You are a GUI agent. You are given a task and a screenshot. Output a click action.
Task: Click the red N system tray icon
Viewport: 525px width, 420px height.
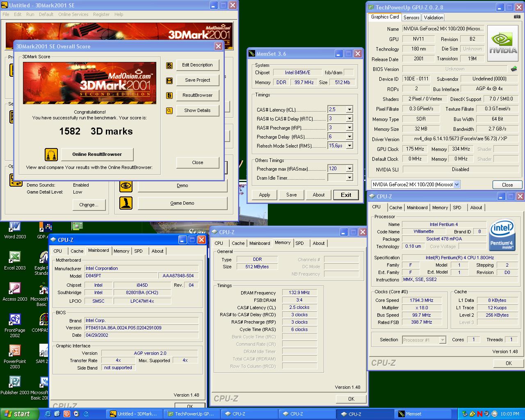tap(480, 414)
